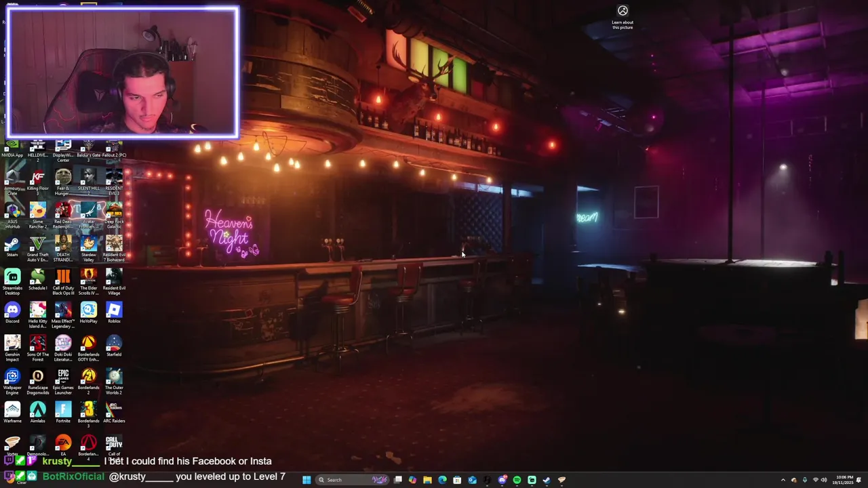This screenshot has width=868, height=488.
Task: Select the Red Dead Redemption shortcut
Action: [x=63, y=215]
